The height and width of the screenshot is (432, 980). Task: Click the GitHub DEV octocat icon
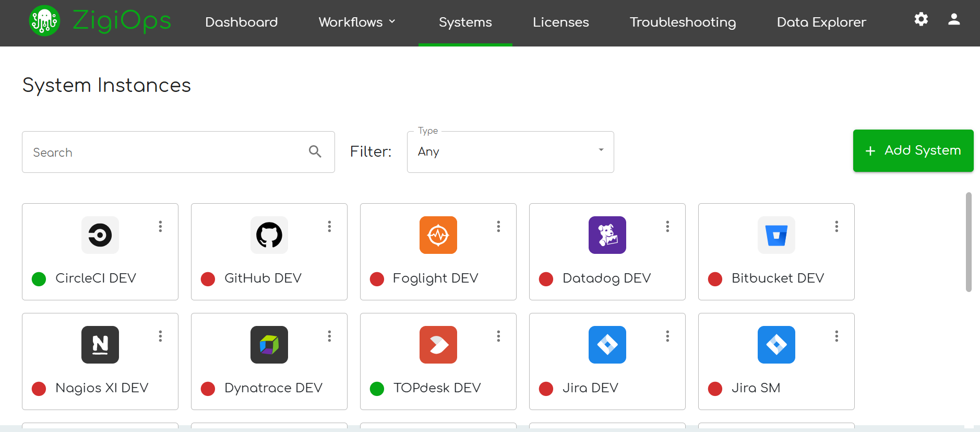tap(269, 235)
